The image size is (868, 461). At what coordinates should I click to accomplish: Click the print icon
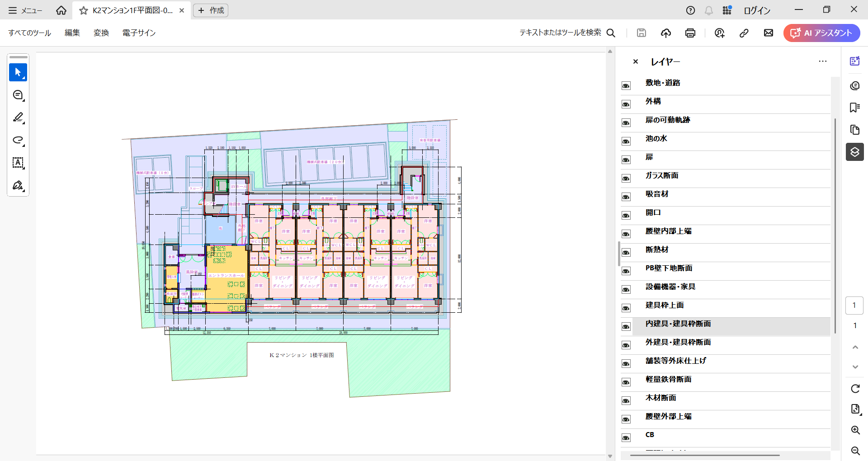pyautogui.click(x=690, y=33)
